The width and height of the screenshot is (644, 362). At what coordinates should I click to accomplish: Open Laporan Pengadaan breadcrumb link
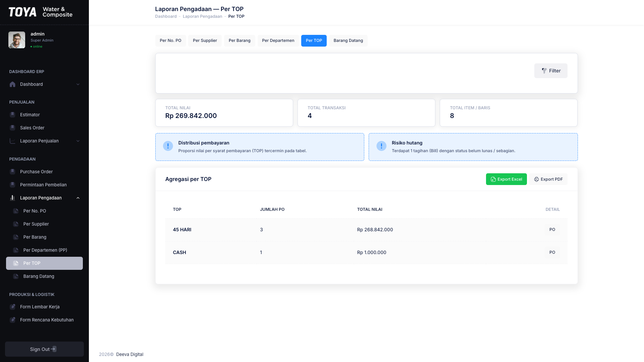coord(202,16)
